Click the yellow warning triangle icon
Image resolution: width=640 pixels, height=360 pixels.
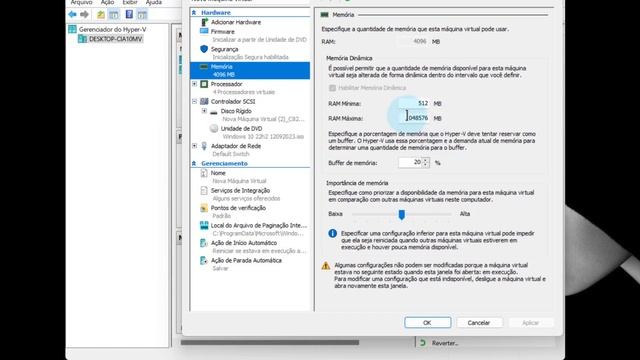tap(326, 266)
